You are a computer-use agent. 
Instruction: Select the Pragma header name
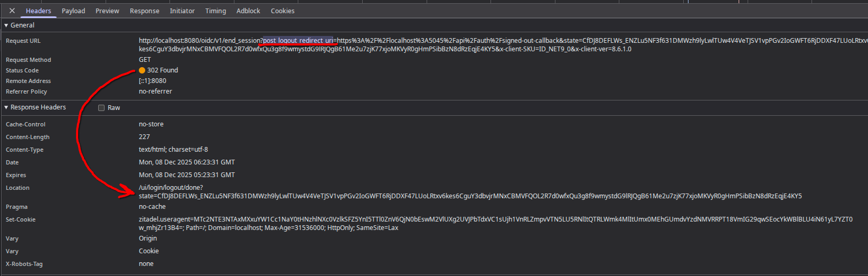point(16,207)
